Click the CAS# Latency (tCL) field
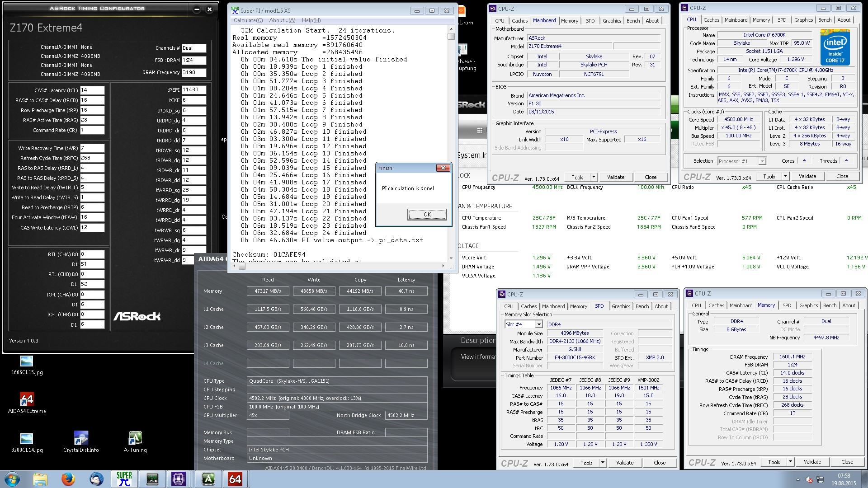868x488 pixels. 92,90
